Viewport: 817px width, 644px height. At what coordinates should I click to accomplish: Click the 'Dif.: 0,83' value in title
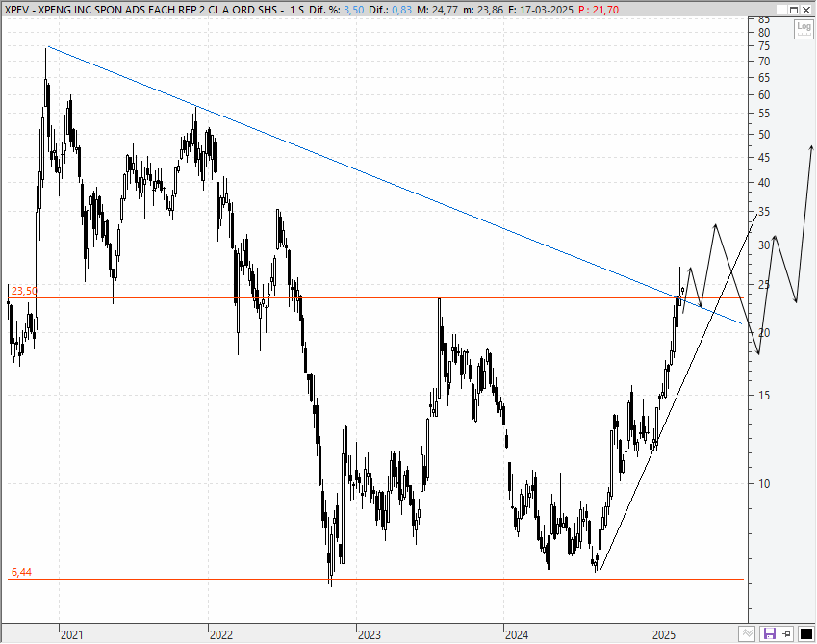(x=391, y=10)
